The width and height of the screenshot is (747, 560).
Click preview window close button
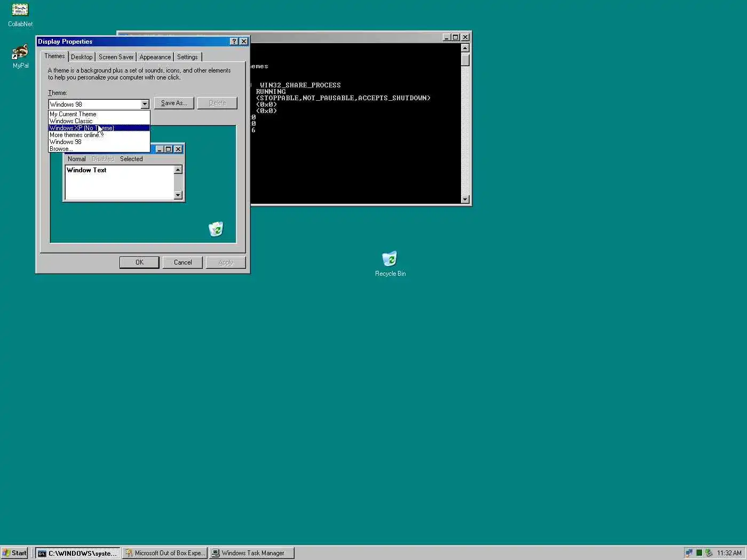tap(178, 149)
